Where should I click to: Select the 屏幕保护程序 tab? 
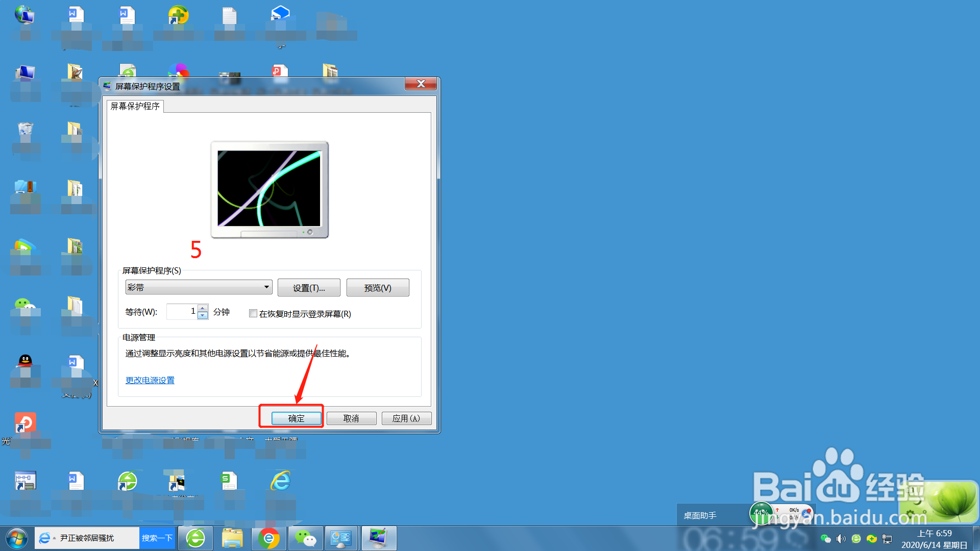[135, 106]
